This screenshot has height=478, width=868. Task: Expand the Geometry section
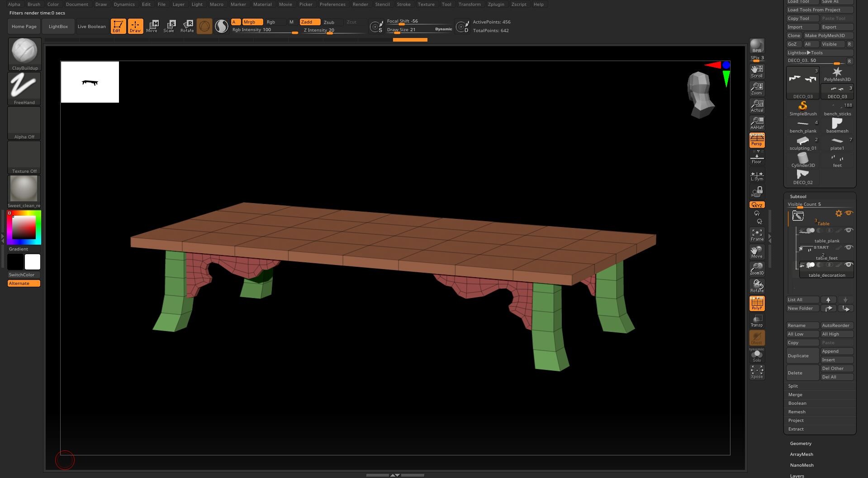pyautogui.click(x=801, y=443)
